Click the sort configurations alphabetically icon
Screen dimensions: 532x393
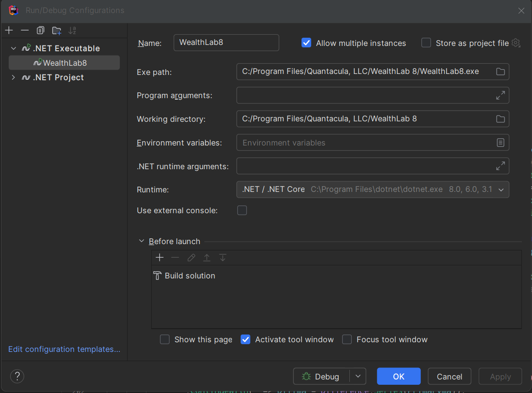(x=72, y=30)
